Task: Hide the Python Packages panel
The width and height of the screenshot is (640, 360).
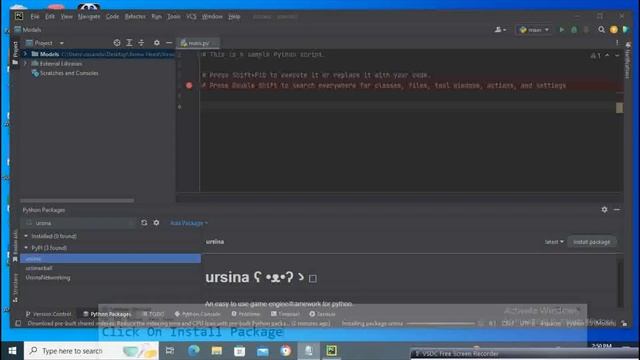Action: click(617, 209)
